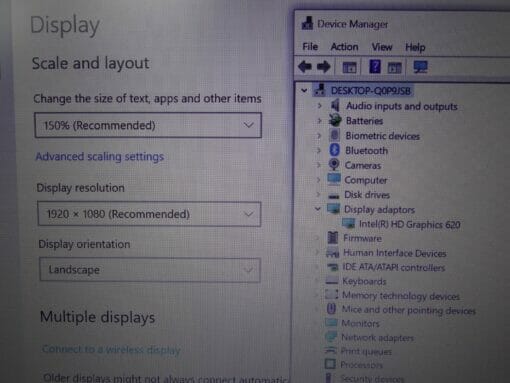Click the IDE ATA/ATAPI controllers icon

click(x=332, y=267)
